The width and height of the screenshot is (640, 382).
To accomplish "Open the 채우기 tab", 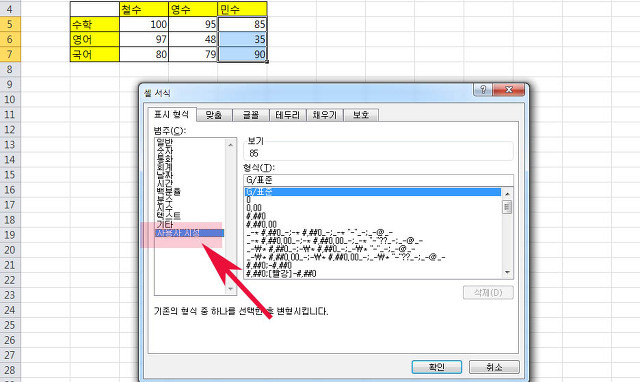I will [x=324, y=115].
